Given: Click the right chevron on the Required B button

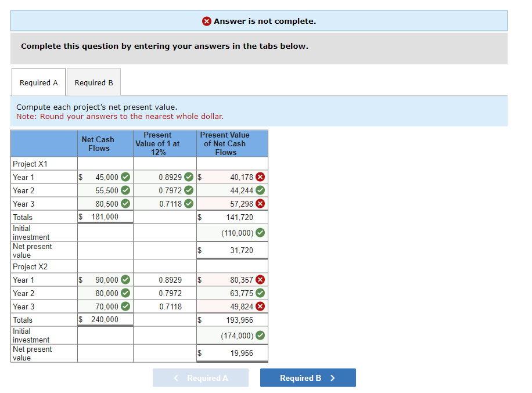Looking at the screenshot, I should [333, 378].
